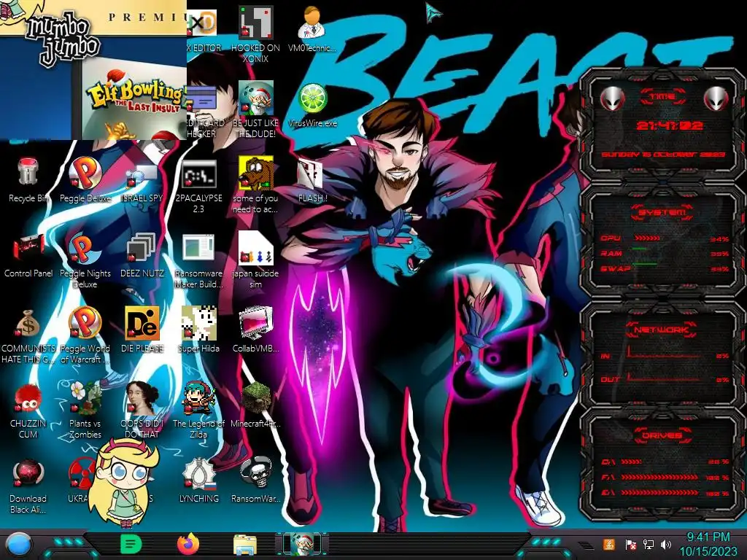
Task: Open Plants vs Zombies desktop shortcut
Action: coord(85,411)
